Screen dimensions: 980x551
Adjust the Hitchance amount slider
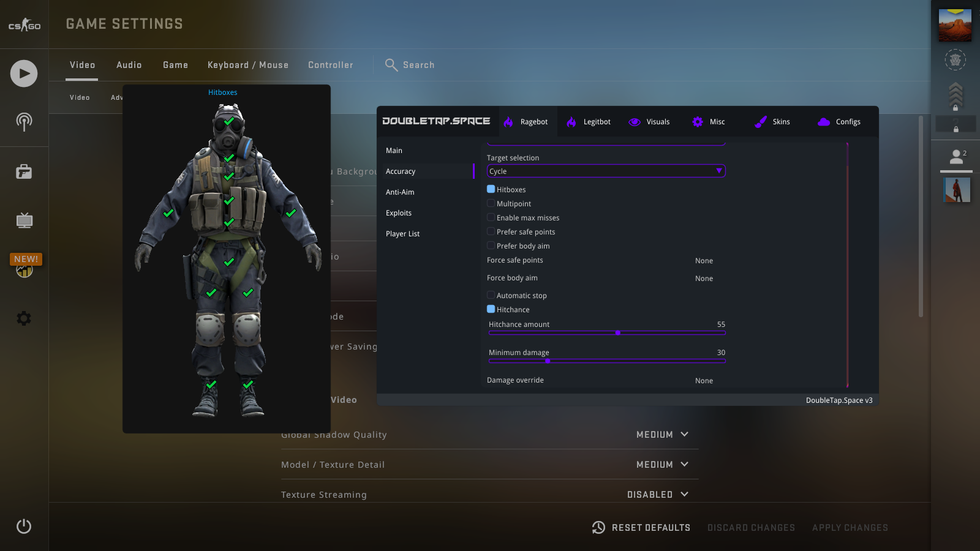click(607, 333)
